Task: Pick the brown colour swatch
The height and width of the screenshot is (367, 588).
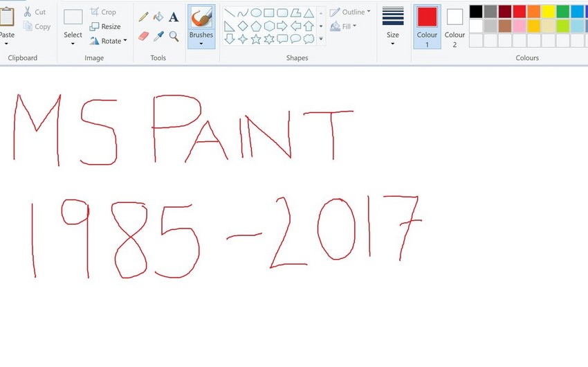Action: (505, 26)
